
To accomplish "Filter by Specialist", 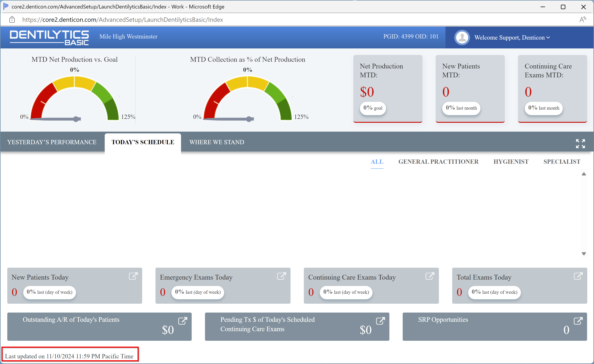I will 562,162.
